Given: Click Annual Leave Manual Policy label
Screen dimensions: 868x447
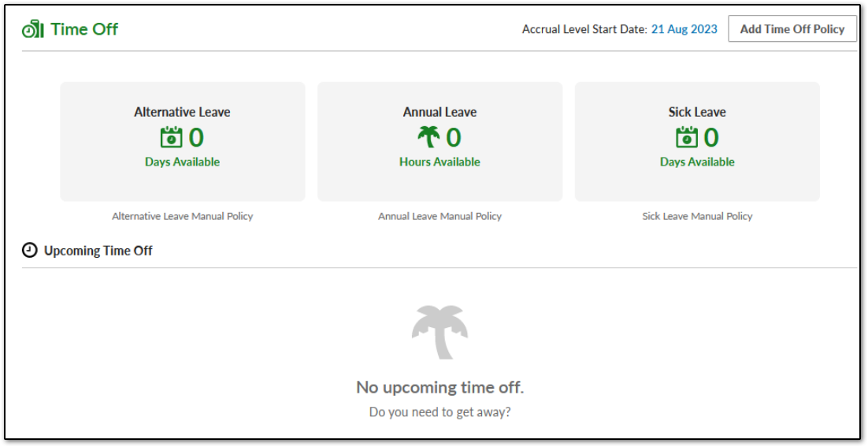Looking at the screenshot, I should click(x=440, y=216).
